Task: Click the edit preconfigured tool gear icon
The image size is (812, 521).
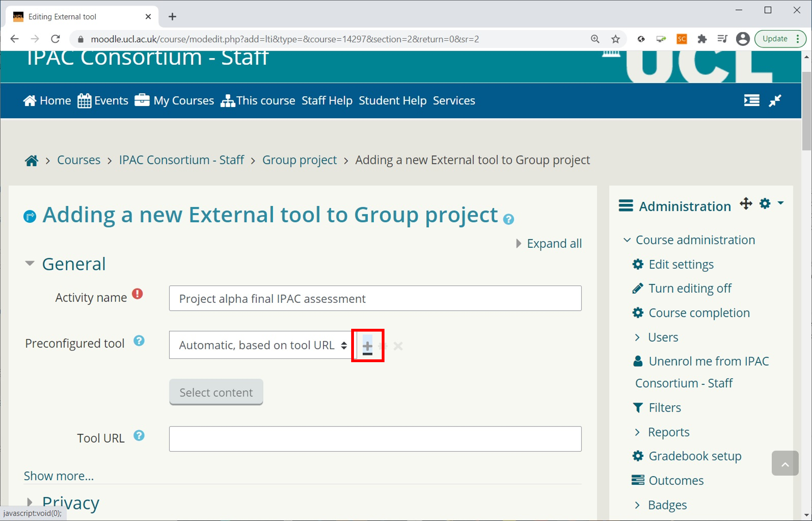Action: (x=383, y=346)
